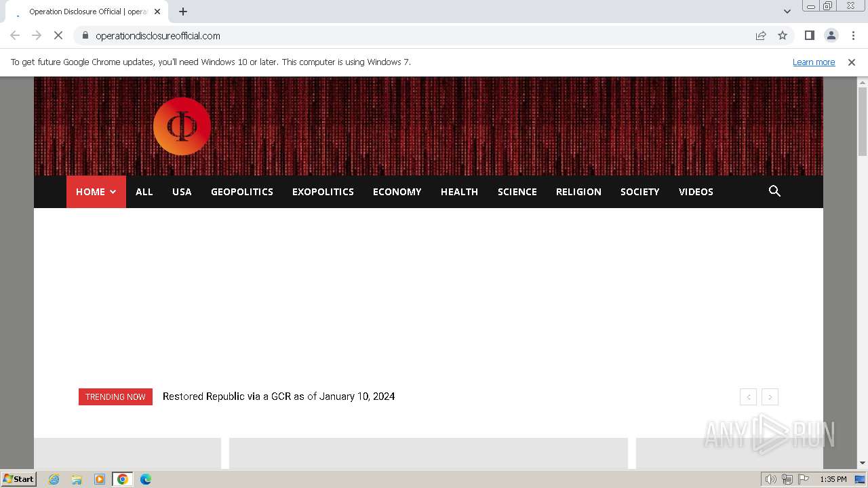
Task: Open the Chrome three-dot menu
Action: click(853, 36)
